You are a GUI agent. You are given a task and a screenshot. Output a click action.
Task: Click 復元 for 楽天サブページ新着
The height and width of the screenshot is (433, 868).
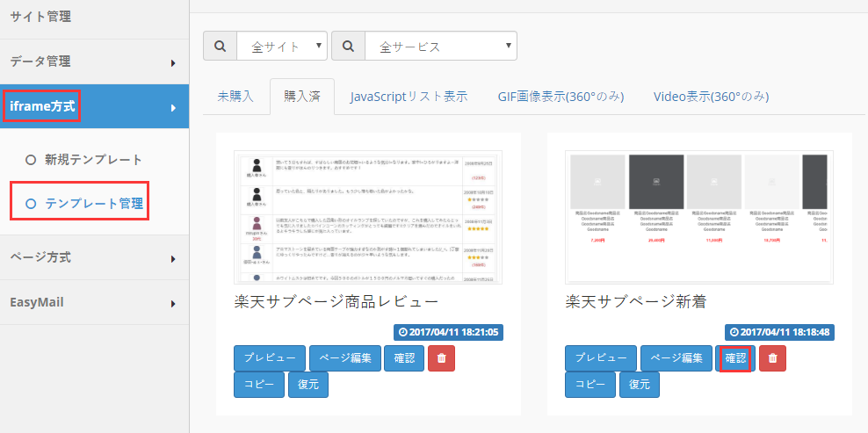(640, 385)
